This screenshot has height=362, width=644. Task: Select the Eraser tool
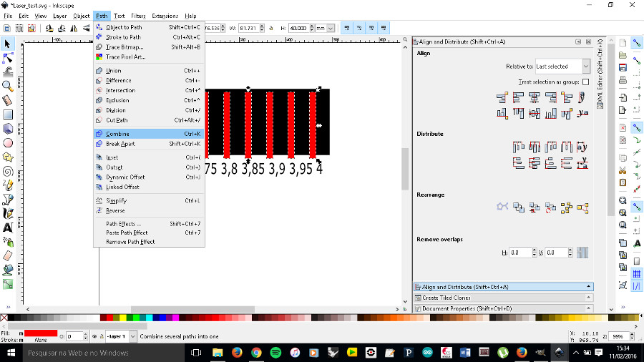[8, 256]
